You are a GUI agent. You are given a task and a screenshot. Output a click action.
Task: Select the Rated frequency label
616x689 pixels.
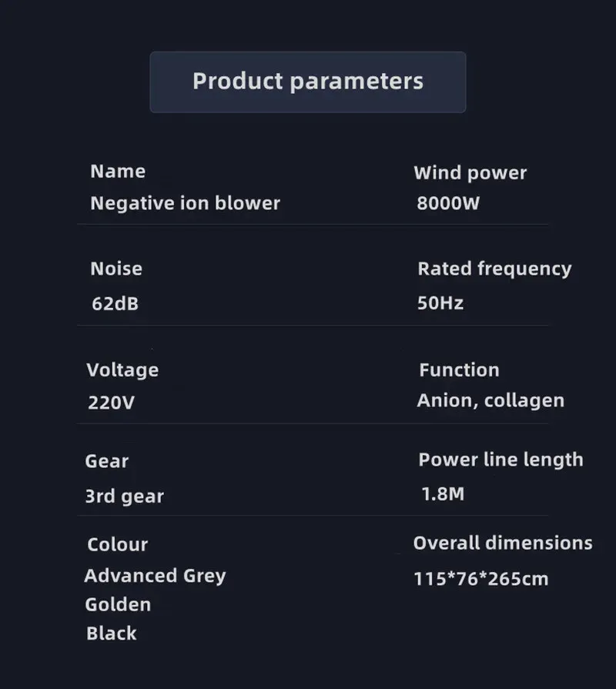coord(494,269)
